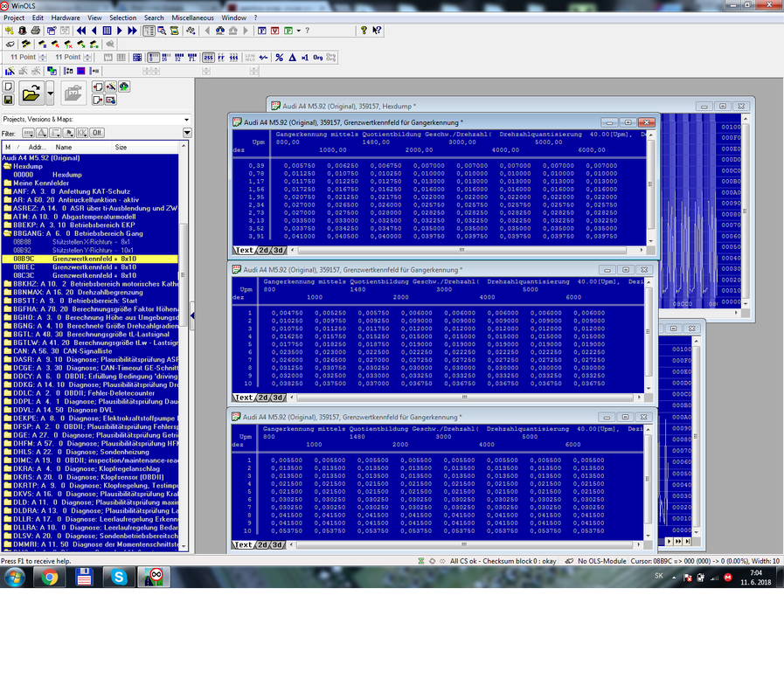Screen dimensions: 784x699
Task: Sort tree by the Size column header
Action: [144, 147]
